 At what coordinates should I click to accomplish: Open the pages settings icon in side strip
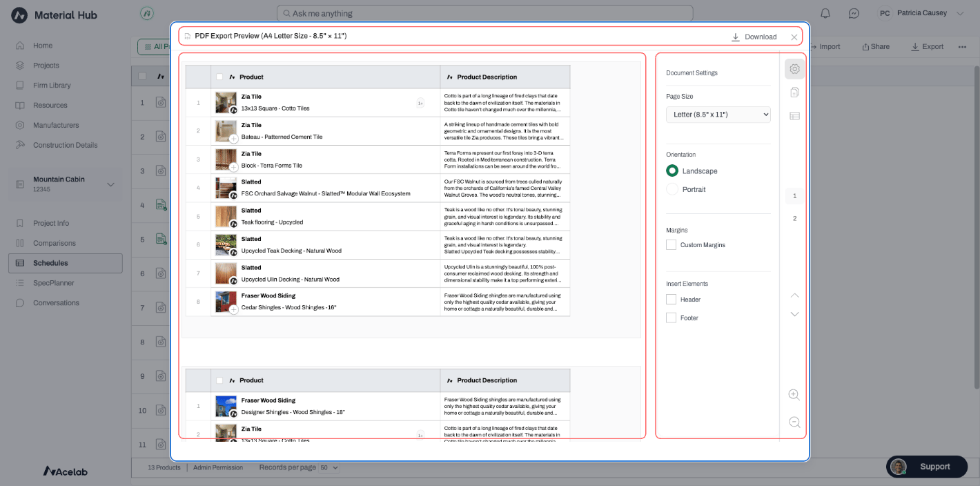click(x=794, y=93)
